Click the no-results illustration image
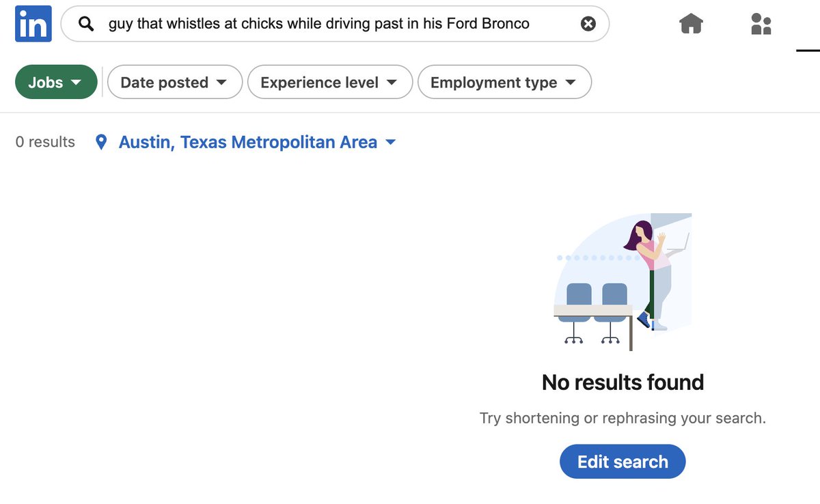The width and height of the screenshot is (820, 504). (x=623, y=282)
